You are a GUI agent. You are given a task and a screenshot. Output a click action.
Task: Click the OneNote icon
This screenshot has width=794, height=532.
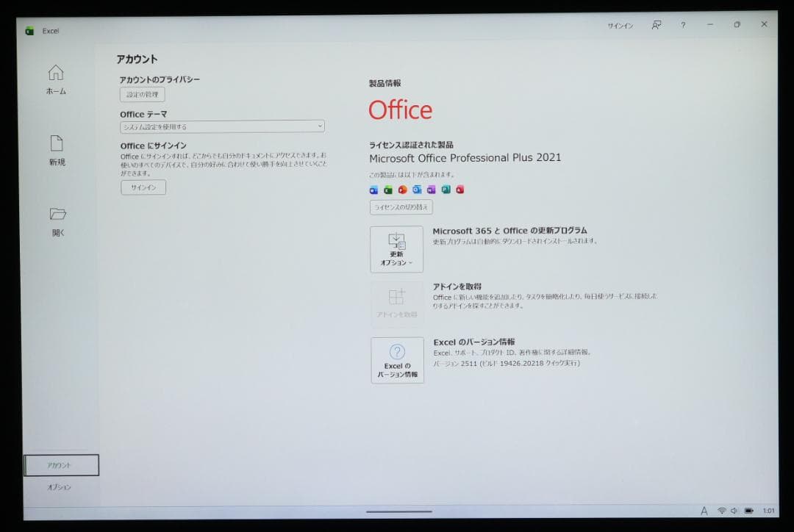(x=430, y=190)
